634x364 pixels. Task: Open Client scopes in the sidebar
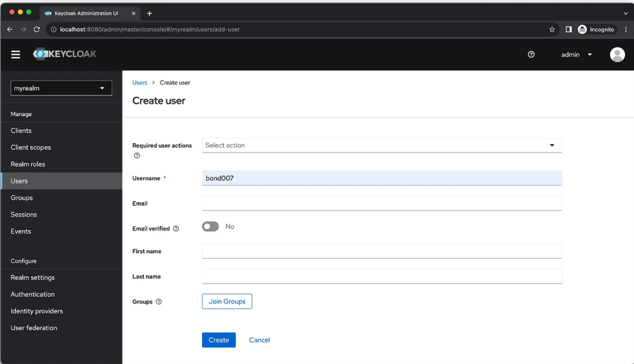pos(61,147)
